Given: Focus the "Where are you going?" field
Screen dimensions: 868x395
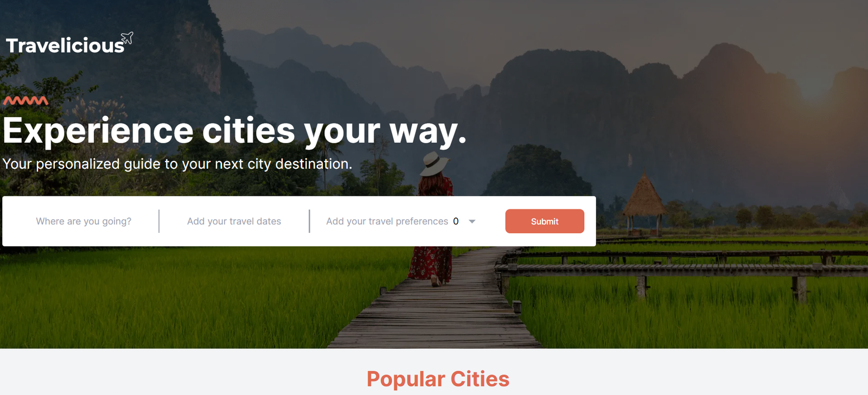Looking at the screenshot, I should tap(84, 221).
